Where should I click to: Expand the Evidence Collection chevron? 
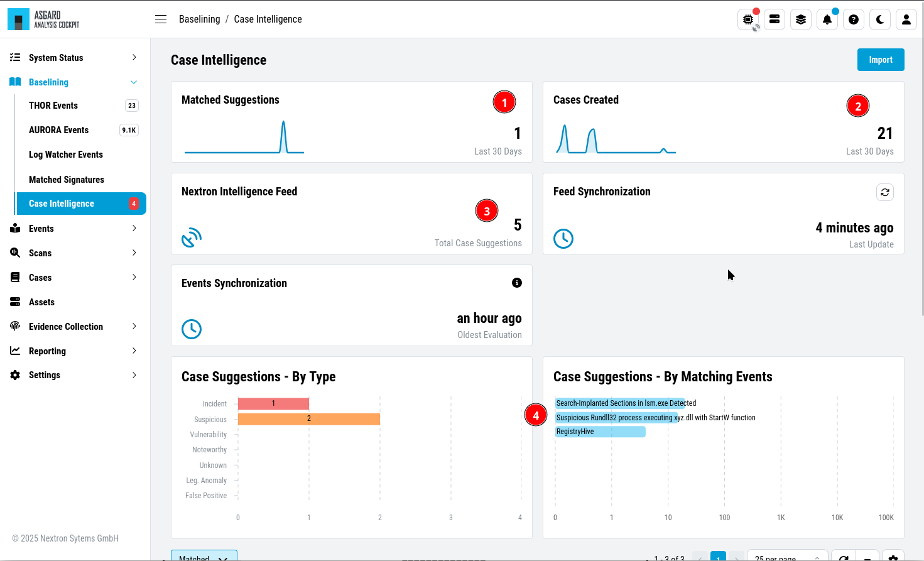click(134, 326)
